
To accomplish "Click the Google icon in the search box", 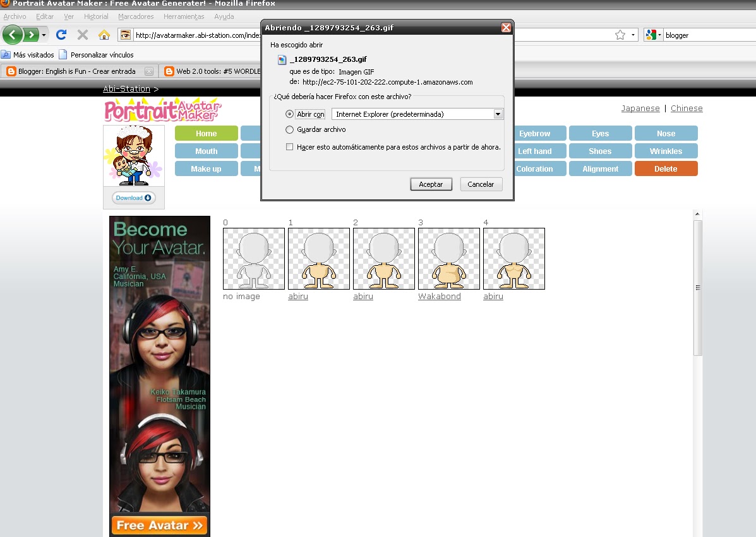I will click(651, 35).
